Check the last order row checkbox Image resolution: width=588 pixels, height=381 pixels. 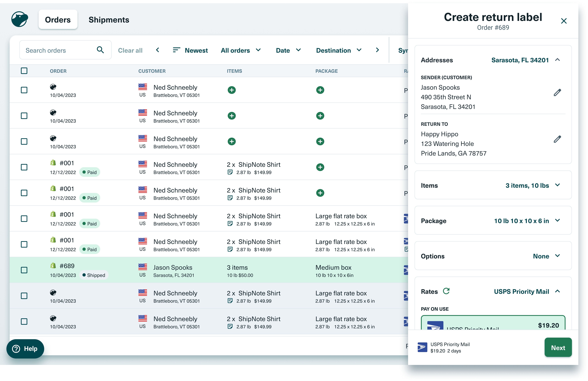point(24,321)
